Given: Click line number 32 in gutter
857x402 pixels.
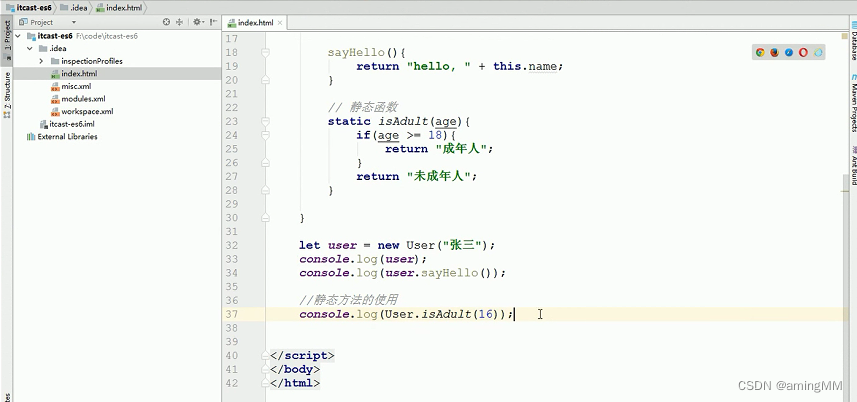Looking at the screenshot, I should [x=231, y=245].
